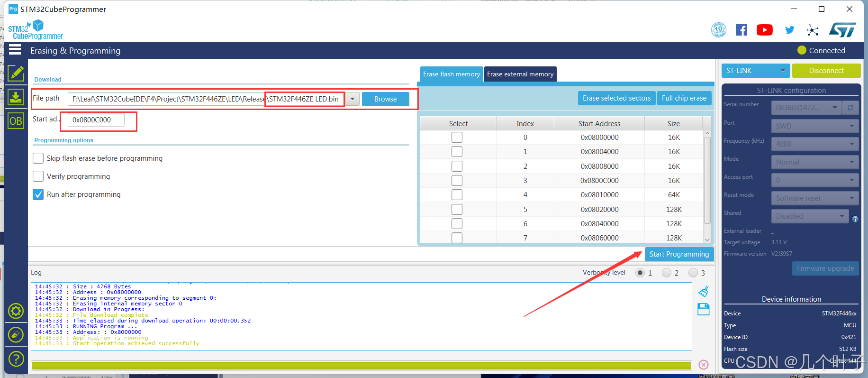Click the log line 'Start operation achieved successfully'

pyautogui.click(x=136, y=343)
